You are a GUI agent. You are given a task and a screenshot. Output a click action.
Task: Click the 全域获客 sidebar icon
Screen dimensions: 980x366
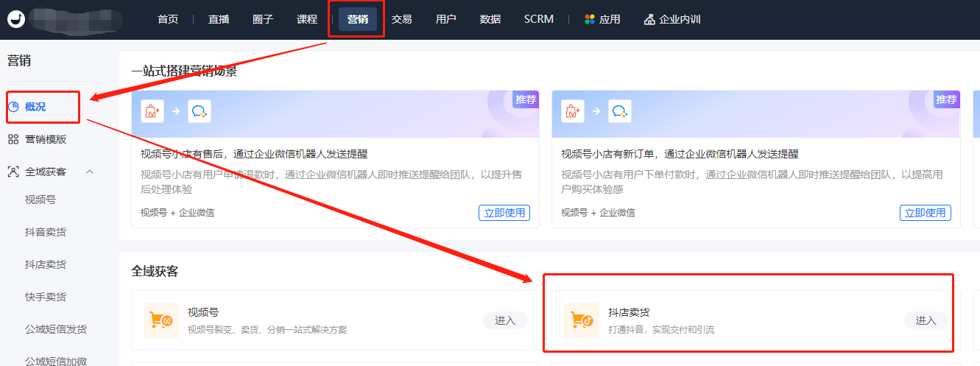(13, 172)
